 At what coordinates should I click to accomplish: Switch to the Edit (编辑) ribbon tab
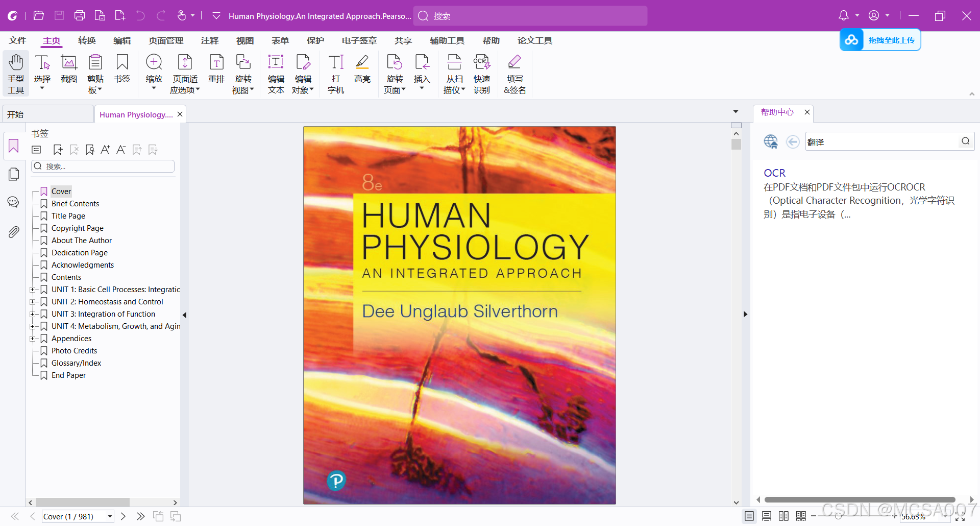122,40
